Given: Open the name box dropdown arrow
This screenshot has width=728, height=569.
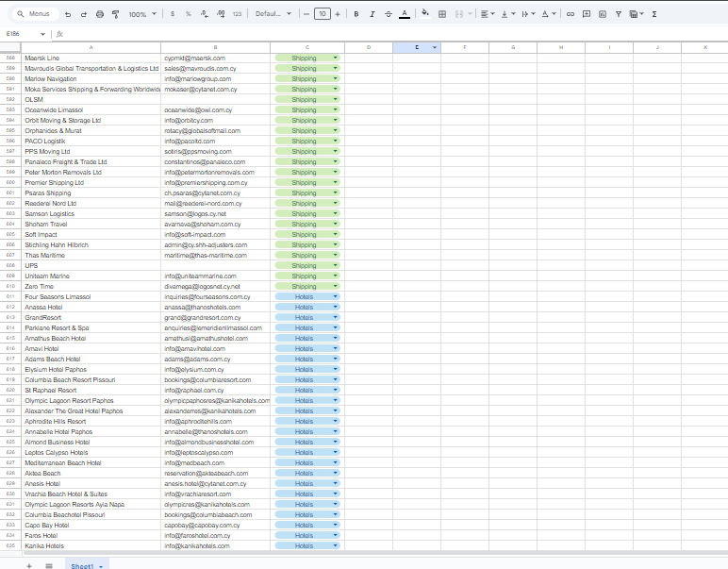Looking at the screenshot, I should [x=42, y=34].
